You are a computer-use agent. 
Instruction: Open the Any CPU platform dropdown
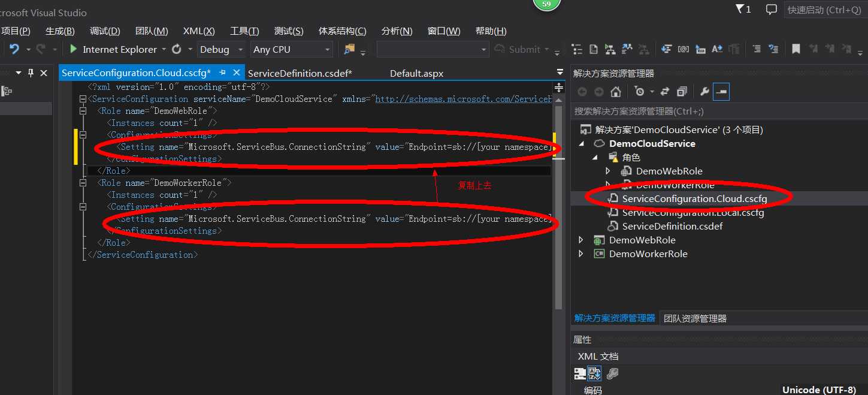292,49
